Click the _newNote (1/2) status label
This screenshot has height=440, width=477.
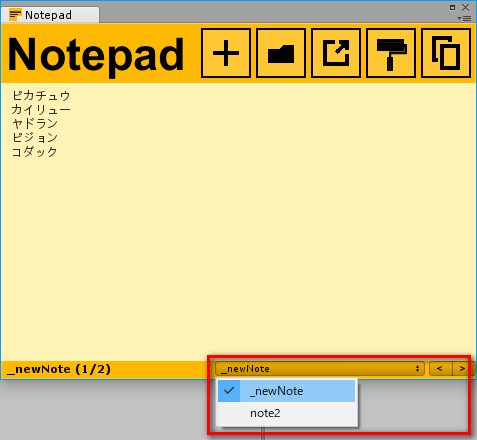click(x=59, y=369)
